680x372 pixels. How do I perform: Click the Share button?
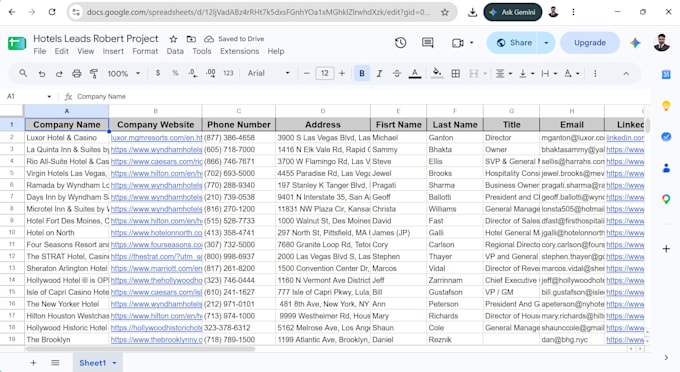[514, 42]
